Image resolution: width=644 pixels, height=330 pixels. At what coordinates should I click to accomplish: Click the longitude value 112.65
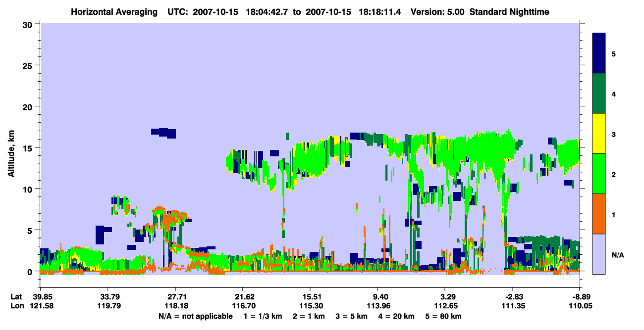point(445,306)
